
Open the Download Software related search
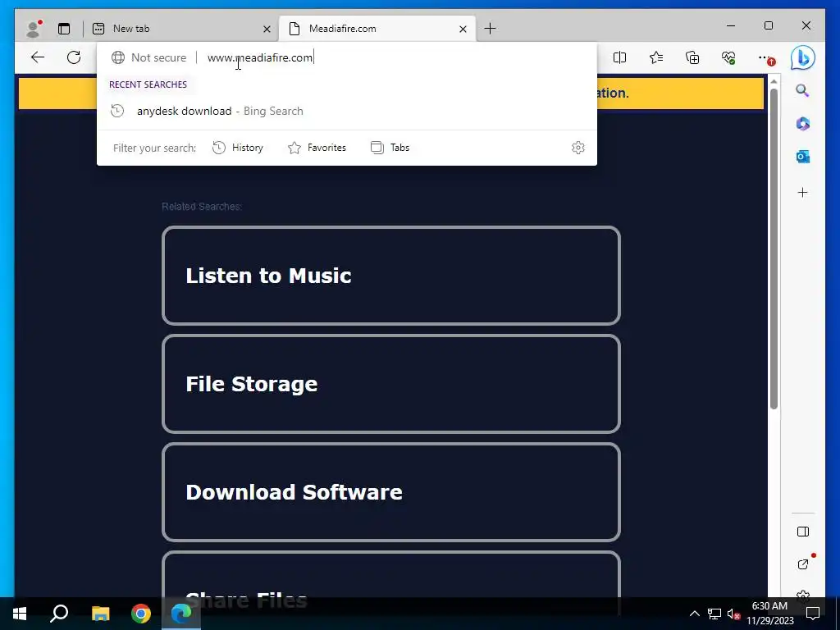point(391,492)
